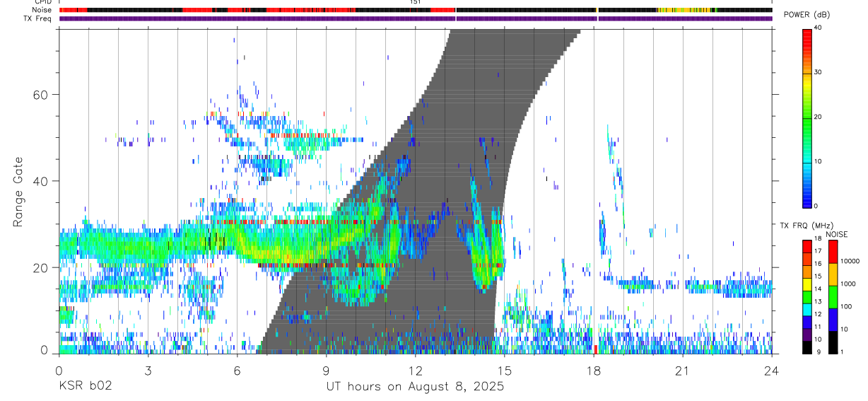Click the blue segment of NOISE legend
The width and height of the screenshot is (868, 401).
pyautogui.click(x=832, y=320)
